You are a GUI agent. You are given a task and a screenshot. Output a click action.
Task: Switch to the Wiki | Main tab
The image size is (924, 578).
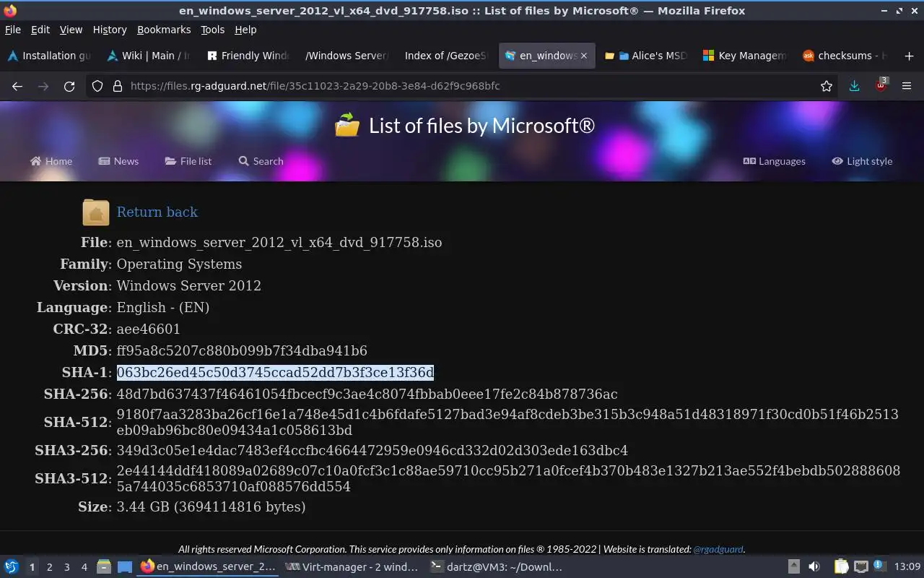[x=148, y=56]
